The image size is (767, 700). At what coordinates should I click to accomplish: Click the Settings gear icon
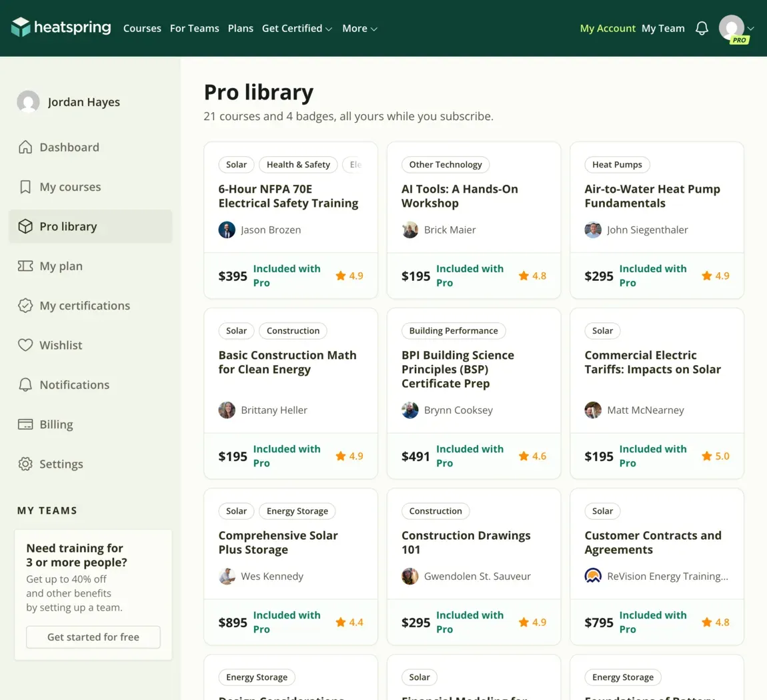(25, 464)
